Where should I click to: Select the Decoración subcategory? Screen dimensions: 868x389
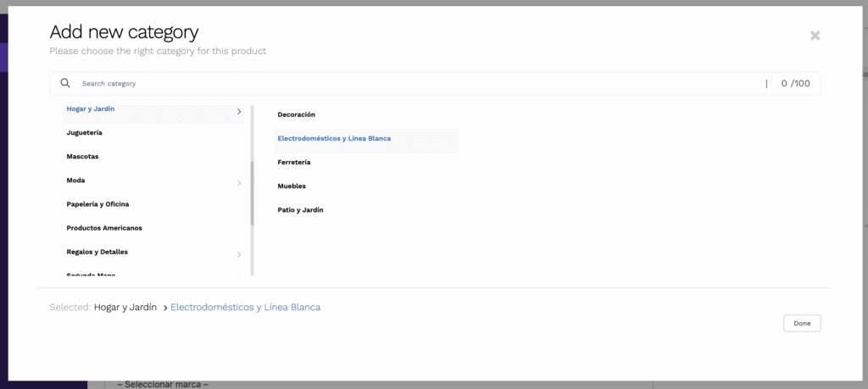[x=296, y=114]
